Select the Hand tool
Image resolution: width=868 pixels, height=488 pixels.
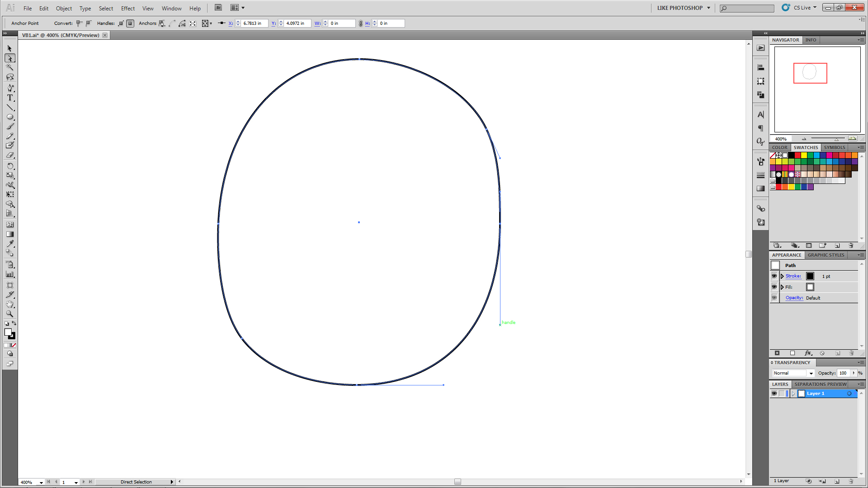tap(10, 304)
